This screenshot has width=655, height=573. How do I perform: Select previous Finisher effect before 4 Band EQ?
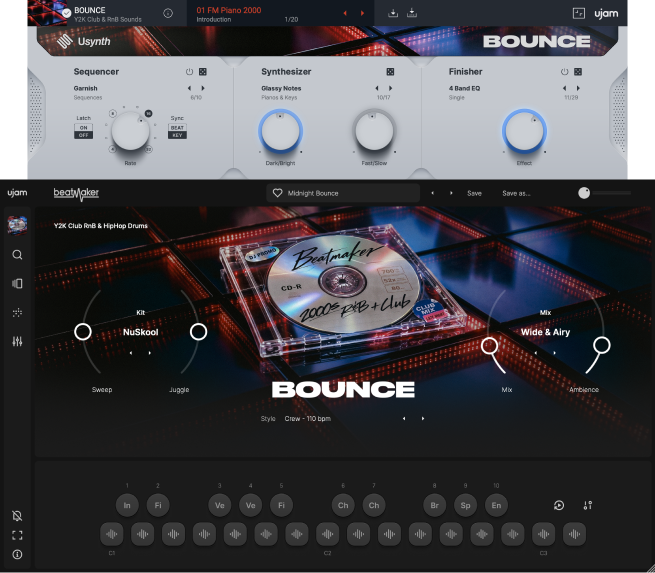pos(564,88)
